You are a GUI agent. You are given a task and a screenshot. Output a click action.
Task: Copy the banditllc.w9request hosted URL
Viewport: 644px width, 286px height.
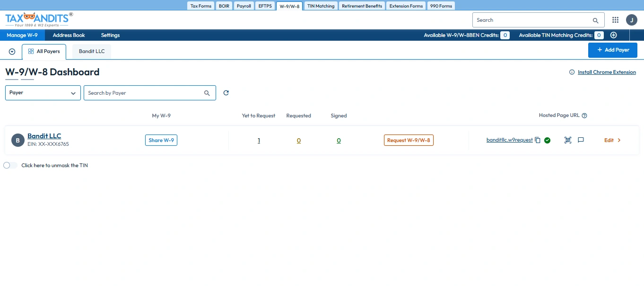click(x=538, y=140)
